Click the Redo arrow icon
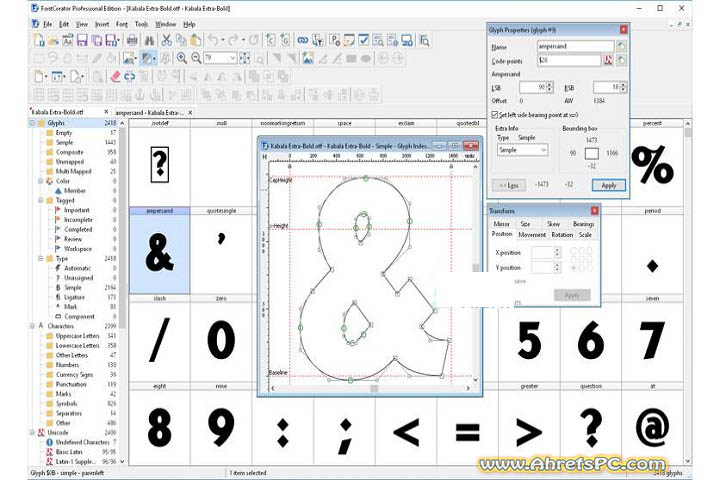This screenshot has width=720, height=480. click(x=234, y=40)
